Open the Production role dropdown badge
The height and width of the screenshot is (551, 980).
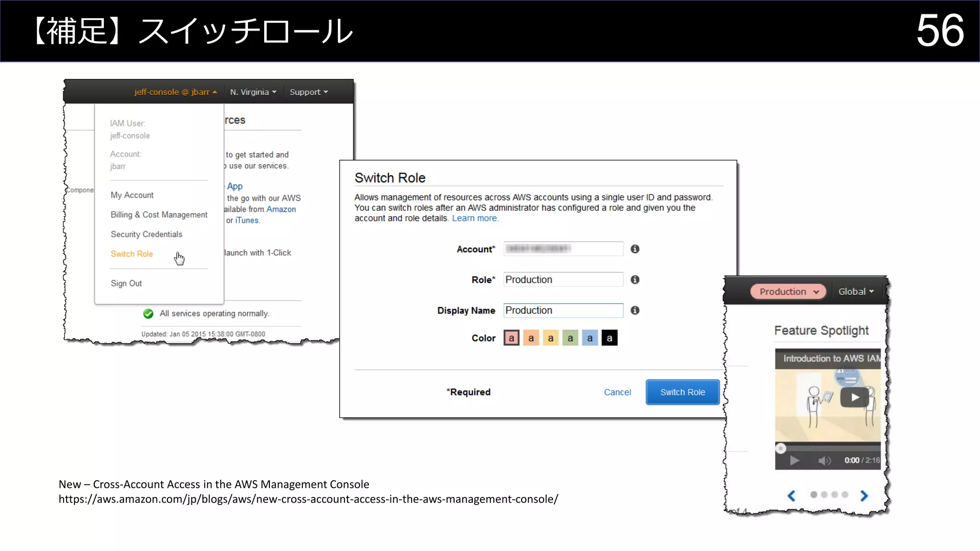(788, 291)
